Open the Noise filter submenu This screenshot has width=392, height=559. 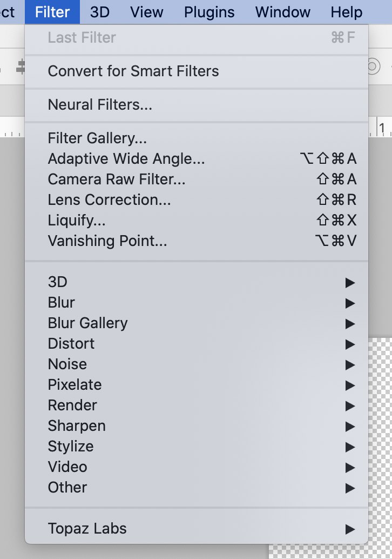[197, 364]
